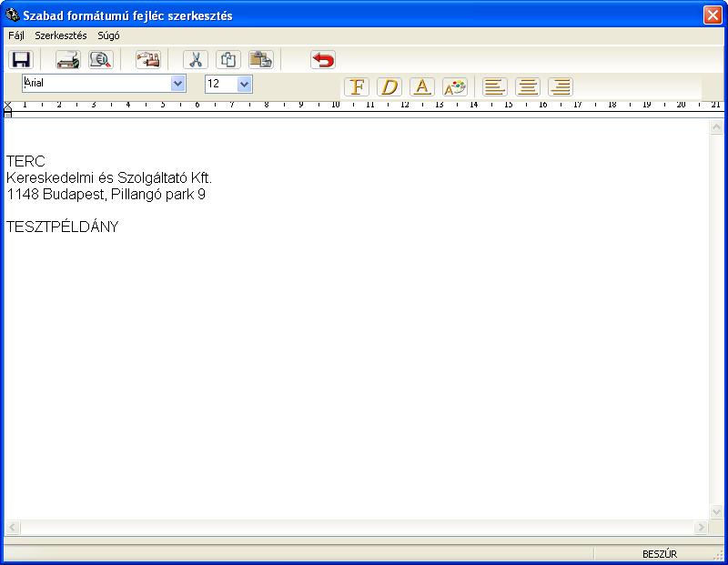Open the Súgó menu
The width and height of the screenshot is (728, 565).
pyautogui.click(x=108, y=35)
